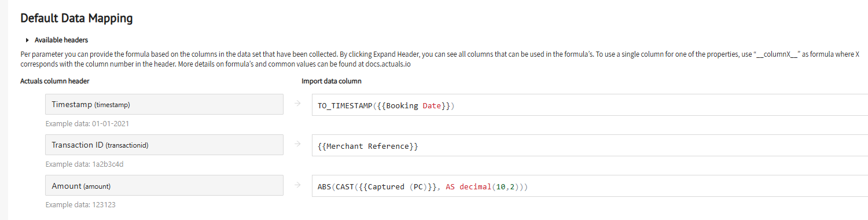Select the Transaction ID column header box

(164, 145)
